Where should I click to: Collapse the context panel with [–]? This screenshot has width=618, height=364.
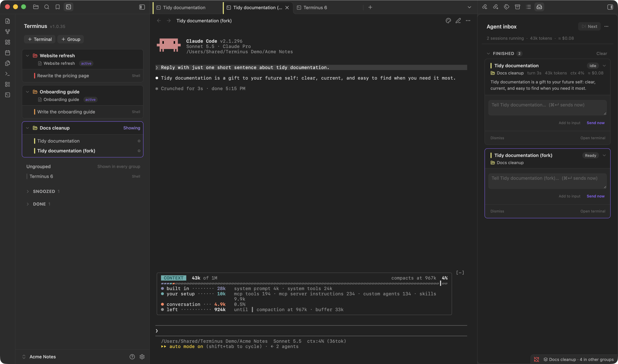coord(460,273)
